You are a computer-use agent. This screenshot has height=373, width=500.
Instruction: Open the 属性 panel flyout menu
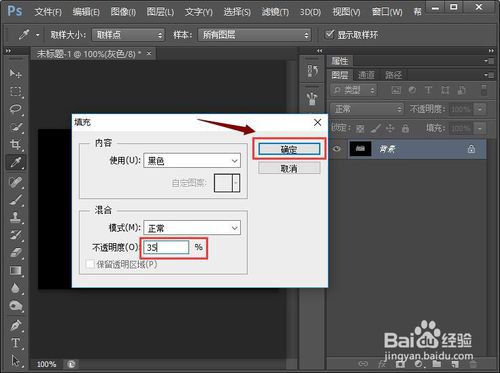[489, 61]
